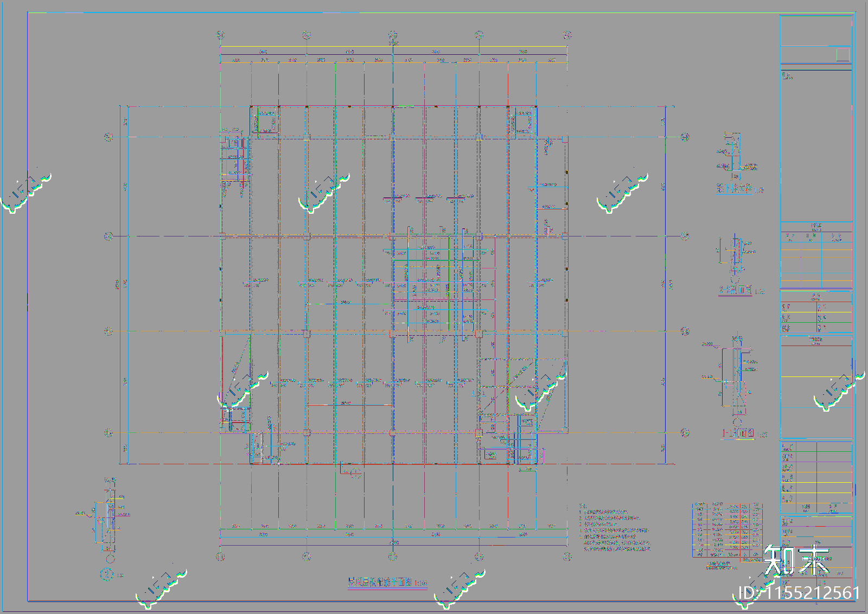
Task: Click the numbered notes text block
Action: pyautogui.click(x=614, y=528)
